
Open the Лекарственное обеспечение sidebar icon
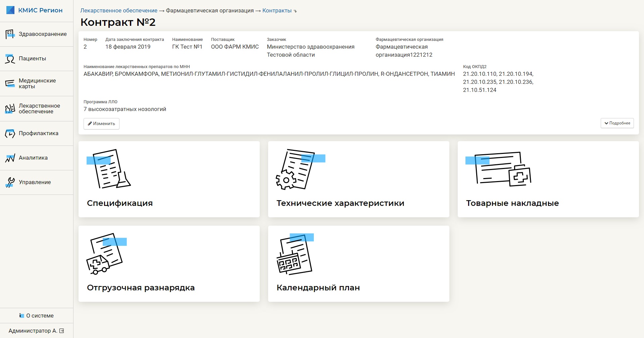[10, 108]
